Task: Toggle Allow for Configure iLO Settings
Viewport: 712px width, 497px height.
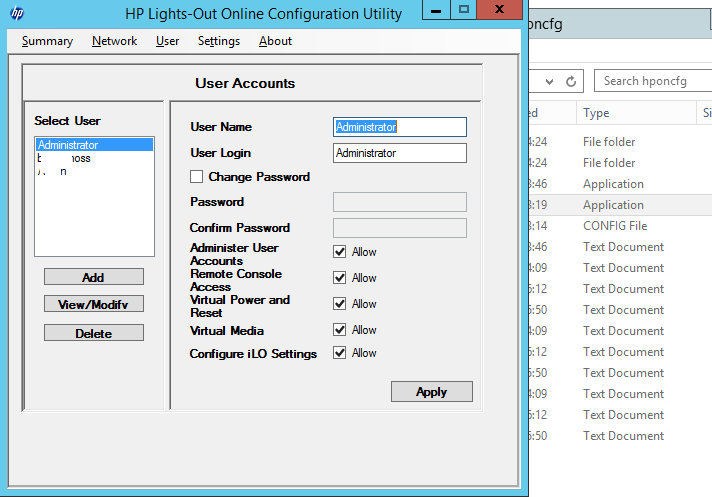Action: [340, 353]
